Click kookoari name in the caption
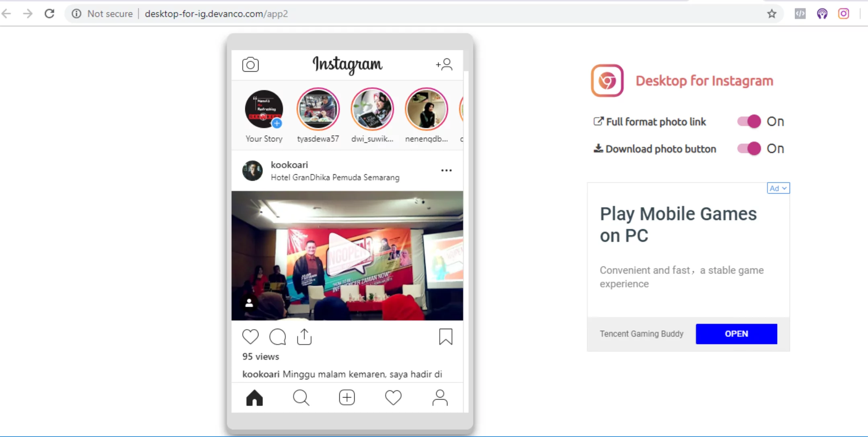868x437 pixels. (261, 374)
